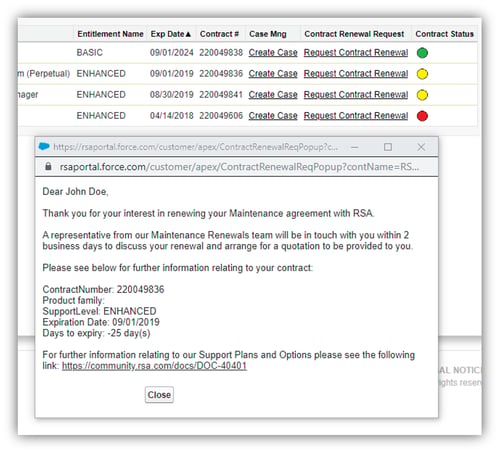Viewport: 500px width, 454px height.
Task: Click the green status dot for contract 220049838
Action: 422,53
